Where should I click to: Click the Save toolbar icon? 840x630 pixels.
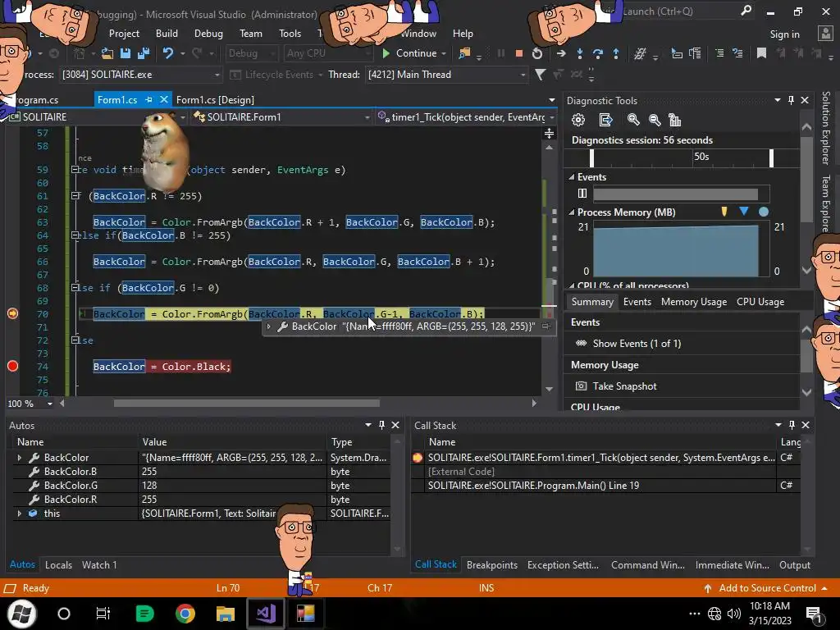[126, 53]
